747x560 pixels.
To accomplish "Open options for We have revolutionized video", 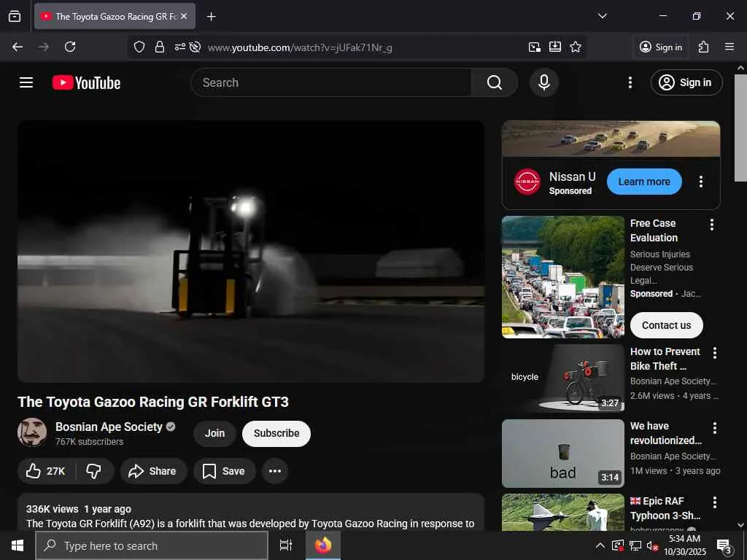I will (714, 428).
